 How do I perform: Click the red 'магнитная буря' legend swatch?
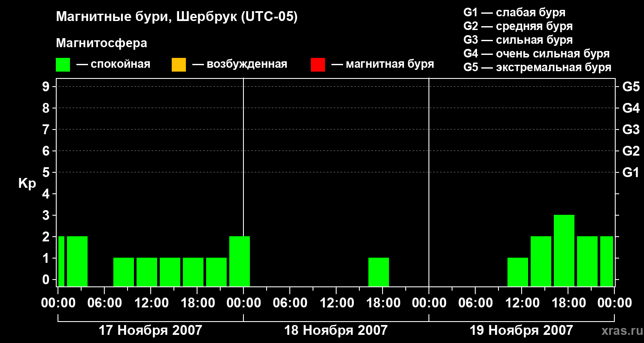(x=318, y=65)
